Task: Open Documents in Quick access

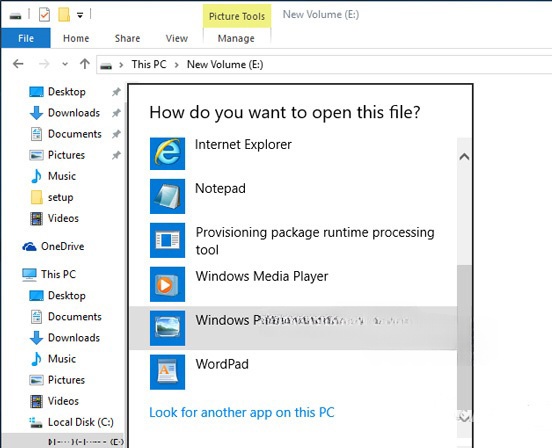Action: (66, 134)
